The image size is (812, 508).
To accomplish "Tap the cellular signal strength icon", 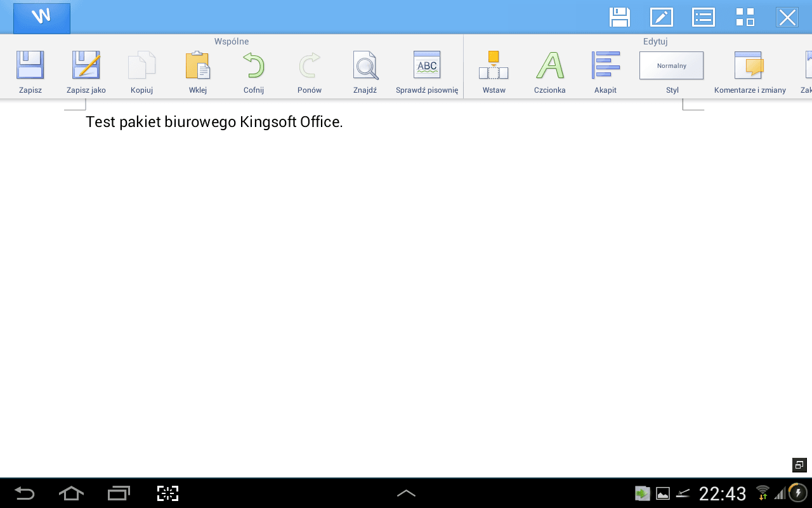I will pos(780,493).
